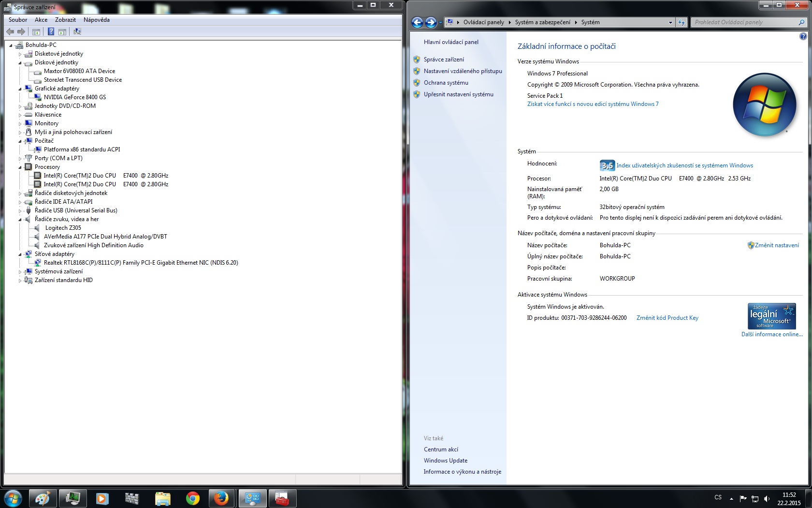The height and width of the screenshot is (508, 812).
Task: Open the volume speaker icon in tray
Action: click(x=767, y=499)
